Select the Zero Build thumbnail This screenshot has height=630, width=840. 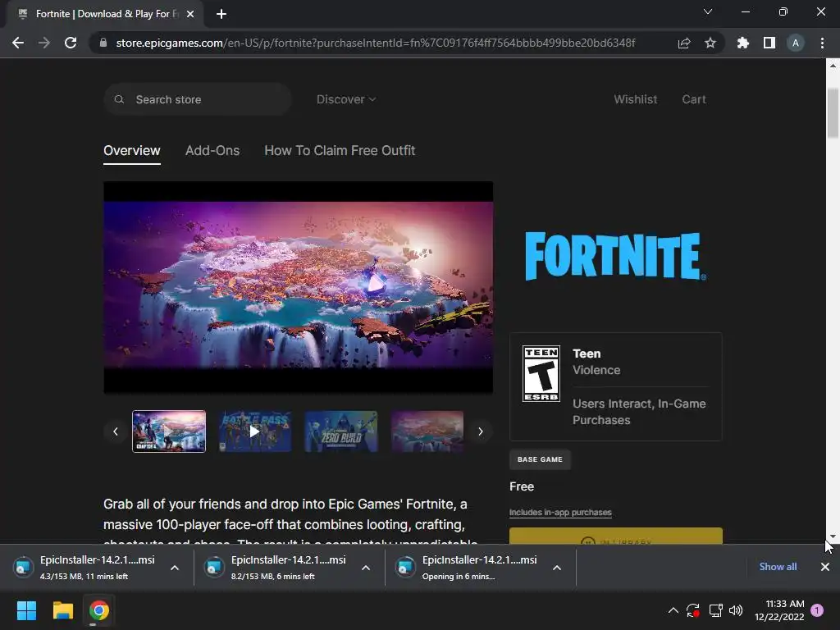click(x=341, y=431)
